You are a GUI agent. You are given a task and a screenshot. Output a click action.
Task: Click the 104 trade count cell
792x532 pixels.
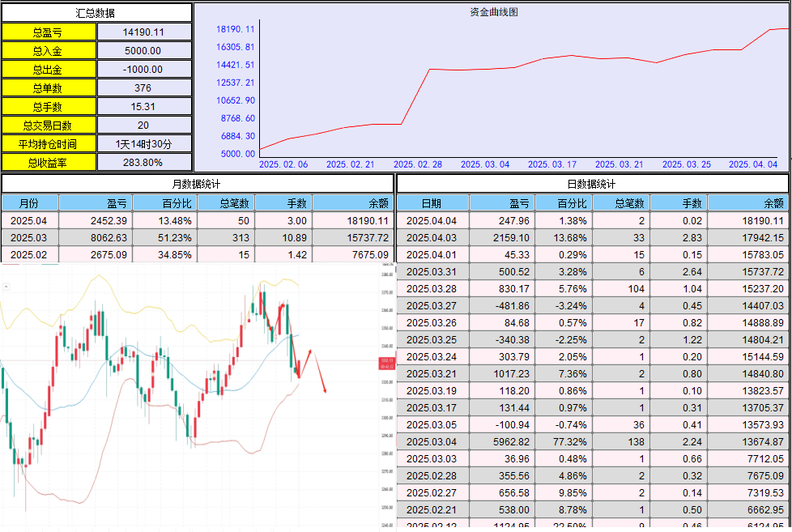coord(621,289)
